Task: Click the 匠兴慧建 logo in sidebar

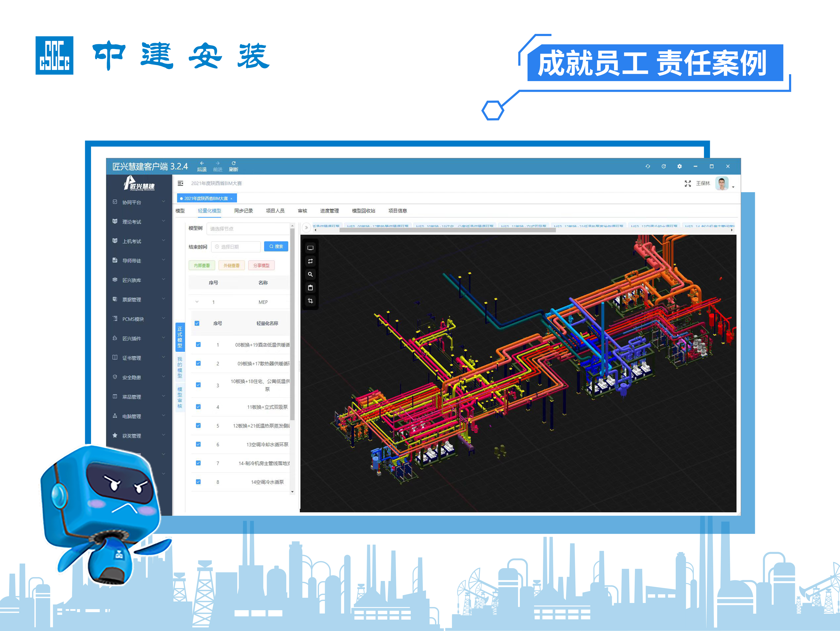Action: 139,183
